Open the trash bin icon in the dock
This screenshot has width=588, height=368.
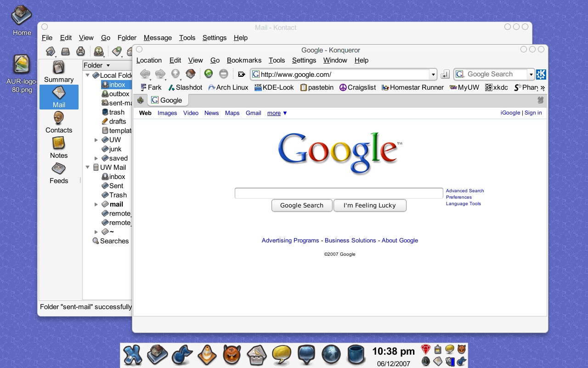coord(356,355)
